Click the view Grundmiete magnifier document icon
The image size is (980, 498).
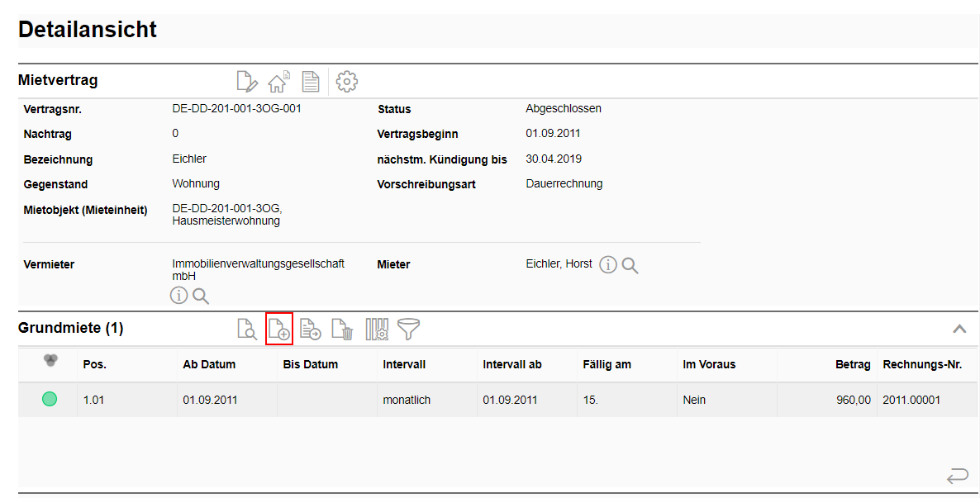click(x=246, y=330)
